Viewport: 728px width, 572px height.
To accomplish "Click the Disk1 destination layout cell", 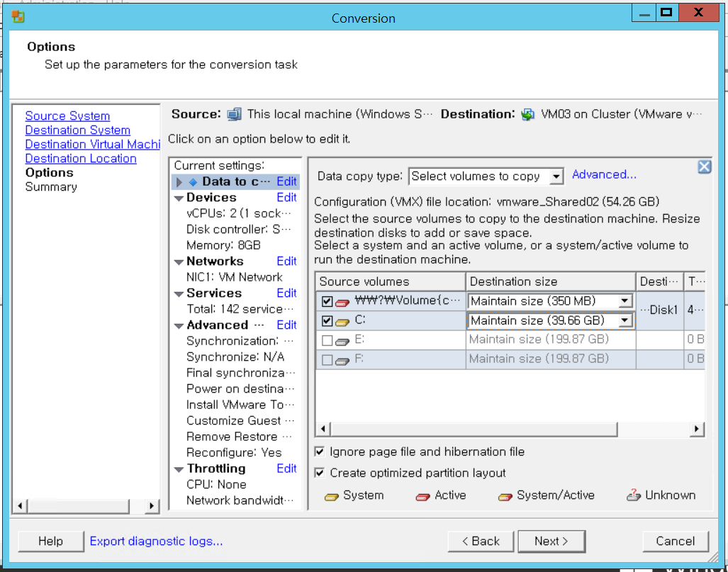I will [659, 310].
